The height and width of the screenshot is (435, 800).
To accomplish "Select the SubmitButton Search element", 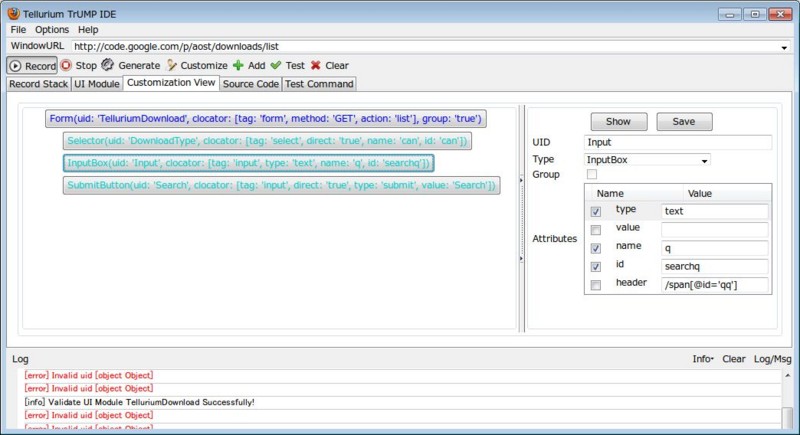I will [x=281, y=185].
